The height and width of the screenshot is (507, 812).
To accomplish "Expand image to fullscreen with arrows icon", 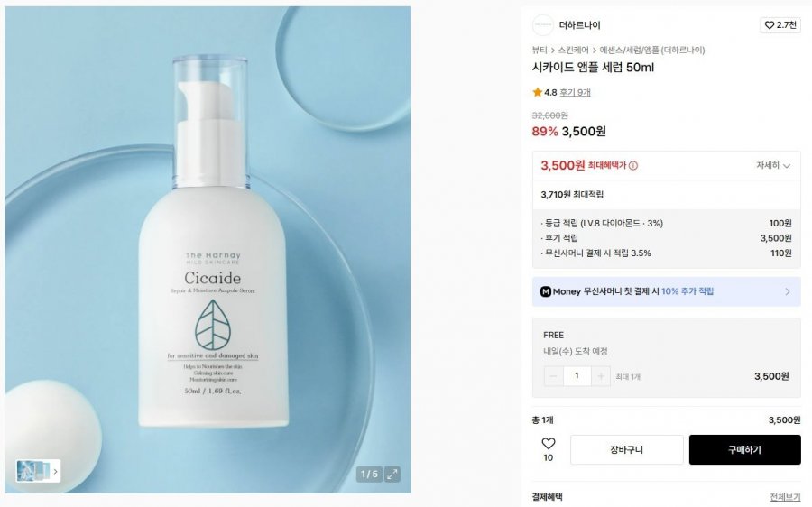I will 392,474.
